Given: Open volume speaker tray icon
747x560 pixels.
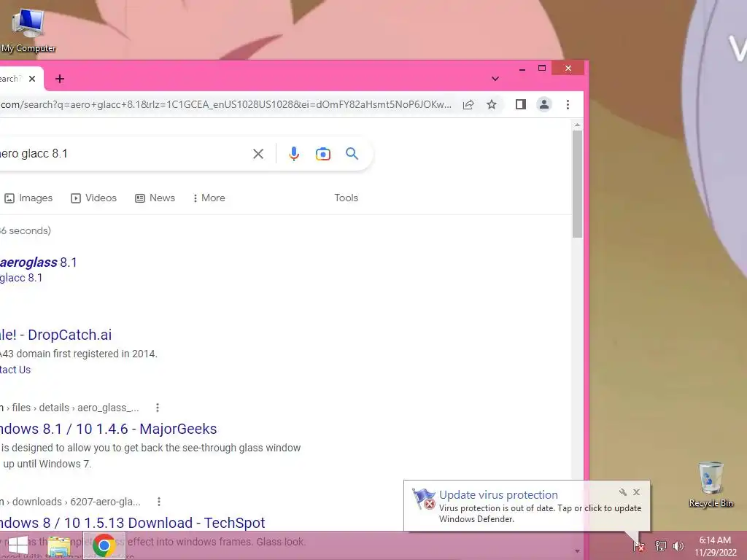Looking at the screenshot, I should (x=678, y=545).
